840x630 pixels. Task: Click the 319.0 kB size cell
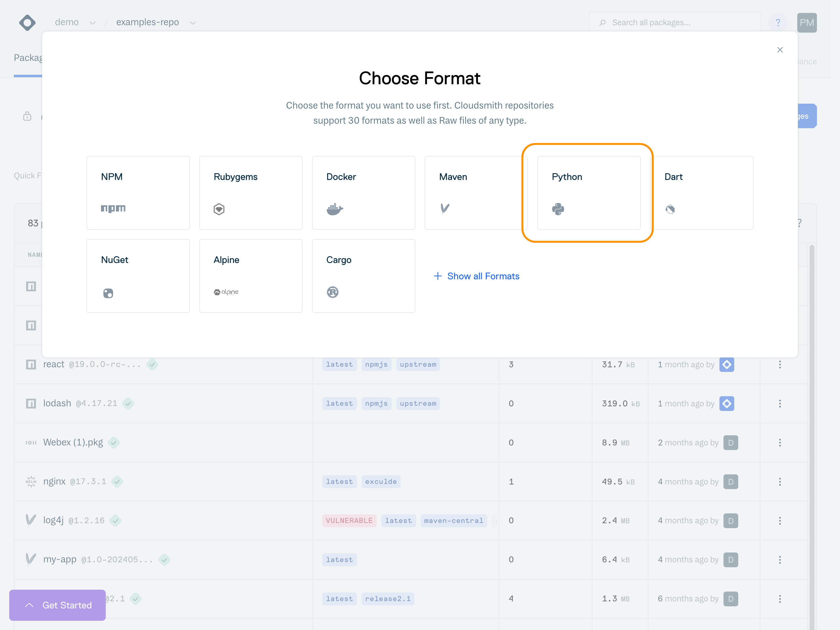coord(620,404)
